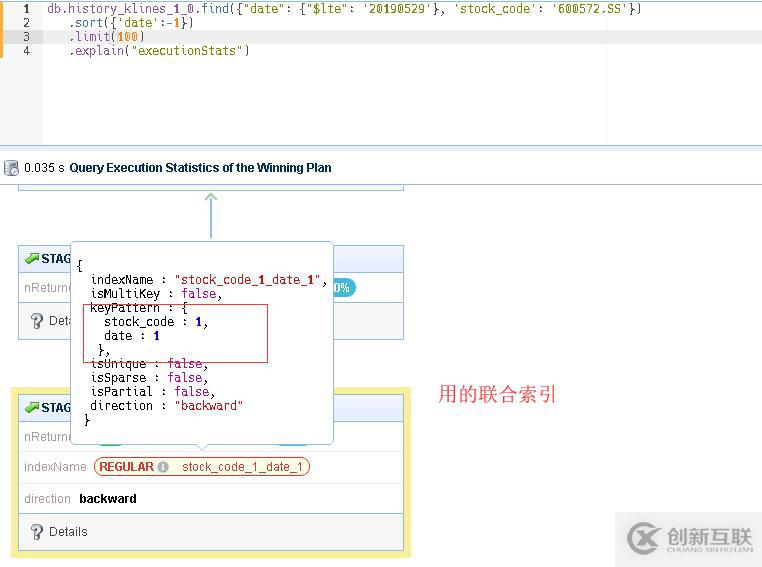Click line number 2 in the editor gutter
762x567 pixels.
(26, 23)
